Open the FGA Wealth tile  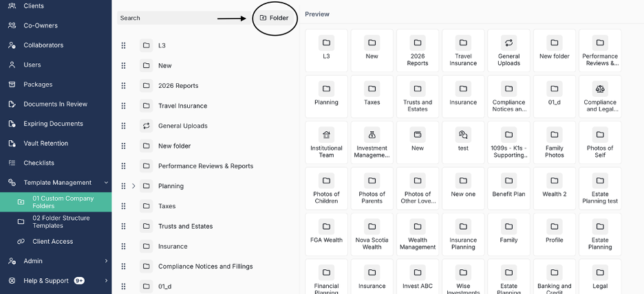point(327,234)
